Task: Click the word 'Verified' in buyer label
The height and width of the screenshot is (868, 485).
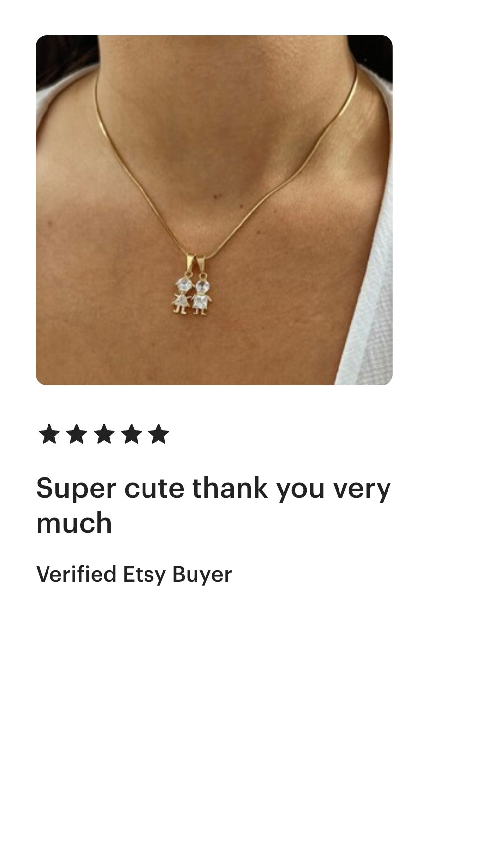Action: [x=76, y=574]
